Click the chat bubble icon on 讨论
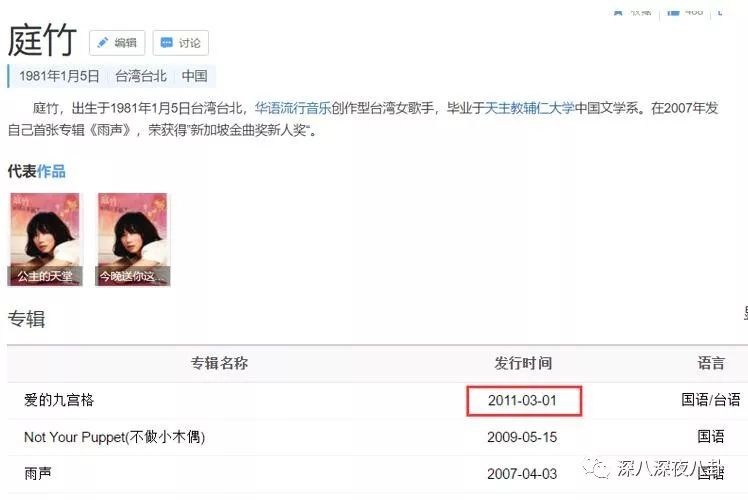 (x=166, y=43)
